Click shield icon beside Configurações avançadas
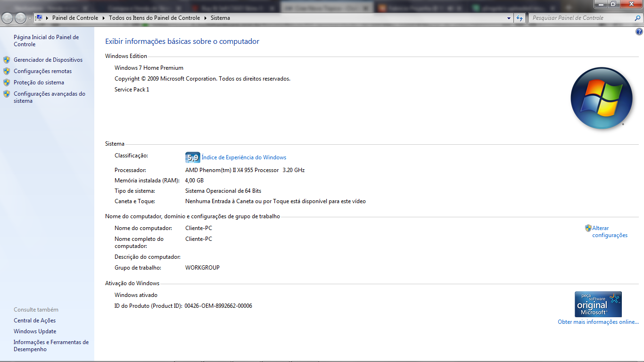Screen dimensions: 644x362 click(x=7, y=94)
